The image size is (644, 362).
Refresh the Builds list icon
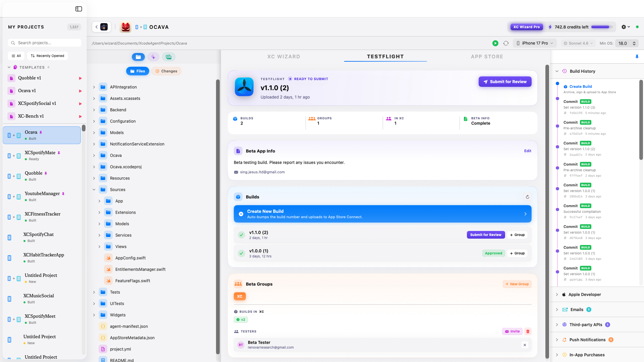coord(527,197)
